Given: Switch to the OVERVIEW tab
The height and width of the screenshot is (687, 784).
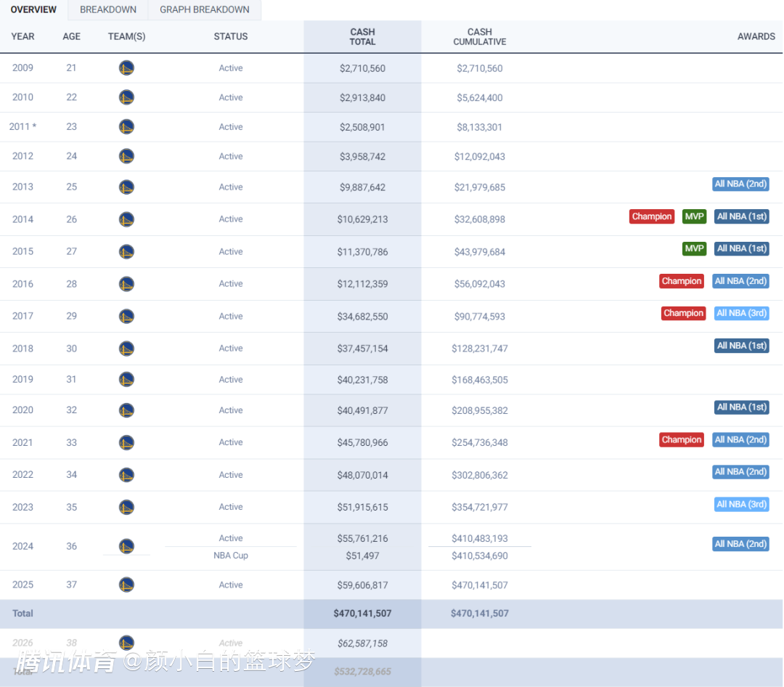Looking at the screenshot, I should [x=33, y=9].
